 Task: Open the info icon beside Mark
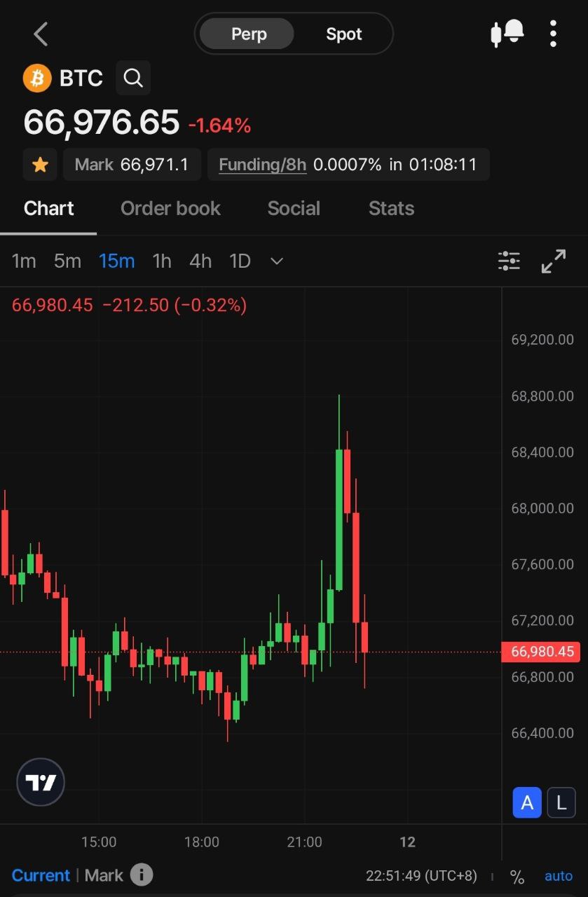click(x=142, y=875)
